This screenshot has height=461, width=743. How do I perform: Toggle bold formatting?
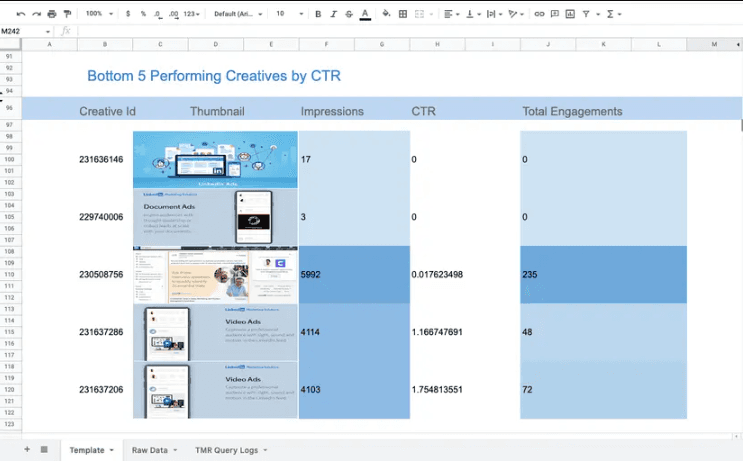[318, 14]
